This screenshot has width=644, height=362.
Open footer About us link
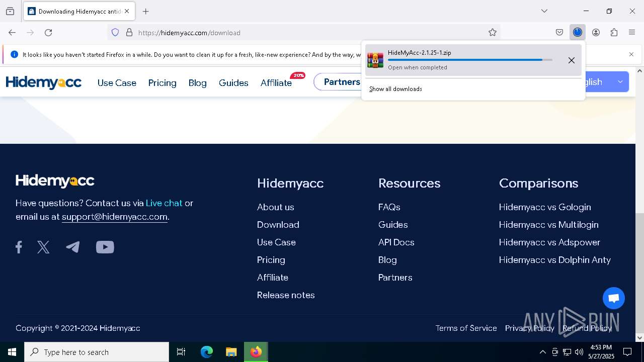276,207
